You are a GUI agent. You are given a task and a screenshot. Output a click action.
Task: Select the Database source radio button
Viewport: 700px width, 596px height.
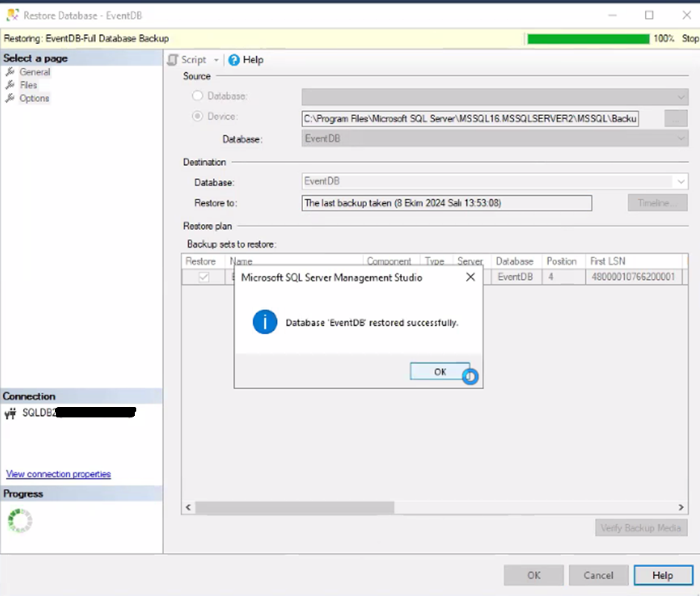click(197, 96)
